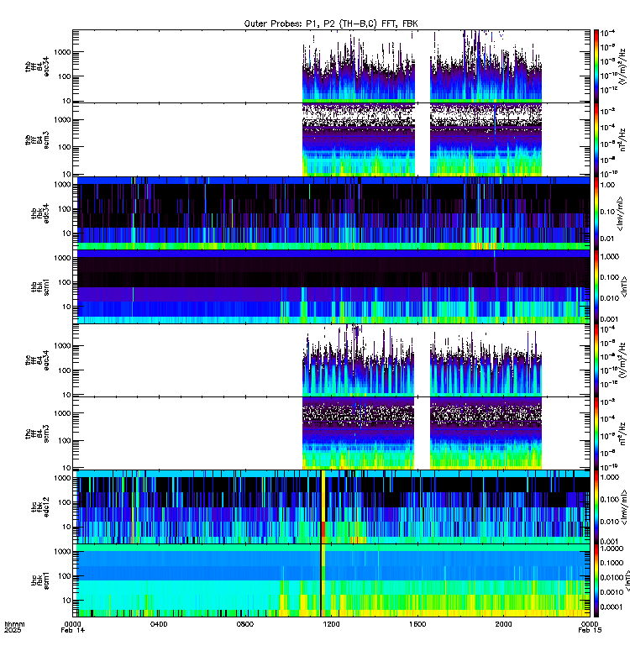Select the 'thc fff 64 scm3' y-axis label
Viewport: 630px width, 672px height.
[37, 433]
